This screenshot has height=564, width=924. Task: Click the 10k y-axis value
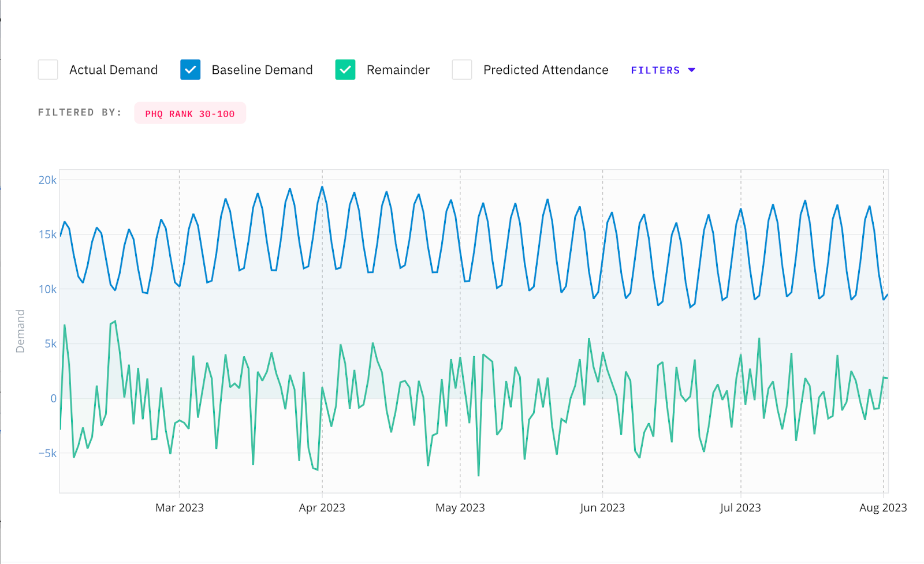click(47, 289)
